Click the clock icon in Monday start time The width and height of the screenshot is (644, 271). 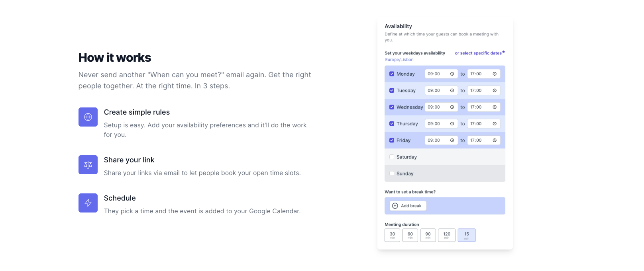tap(452, 74)
